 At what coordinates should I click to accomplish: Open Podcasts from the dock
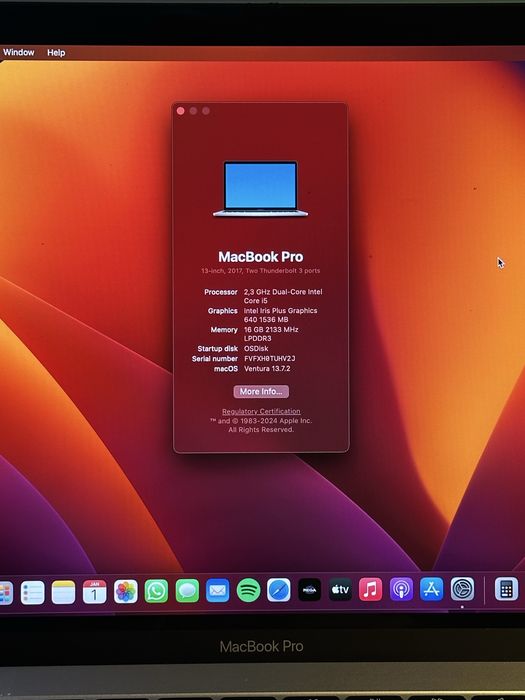[401, 589]
